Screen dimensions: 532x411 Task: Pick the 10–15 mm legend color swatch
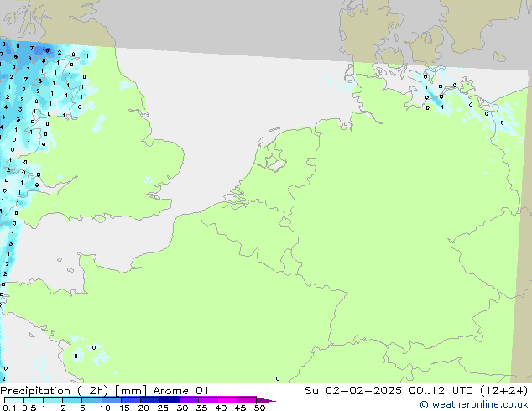(x=111, y=400)
